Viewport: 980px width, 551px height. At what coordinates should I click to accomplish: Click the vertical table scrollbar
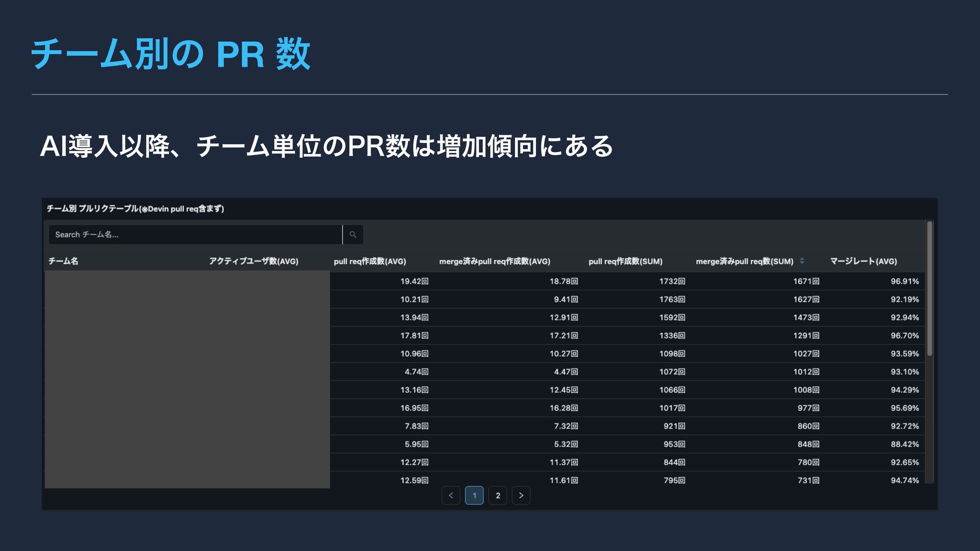[x=929, y=289]
